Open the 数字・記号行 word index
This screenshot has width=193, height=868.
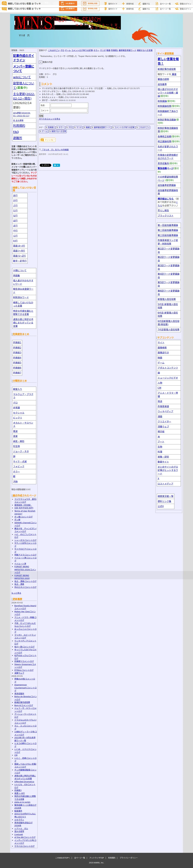click(20, 261)
